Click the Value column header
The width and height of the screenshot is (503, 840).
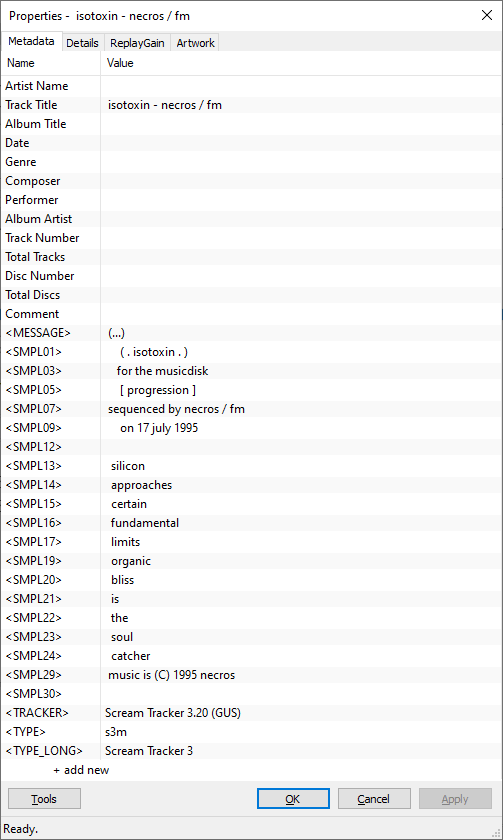click(301, 63)
